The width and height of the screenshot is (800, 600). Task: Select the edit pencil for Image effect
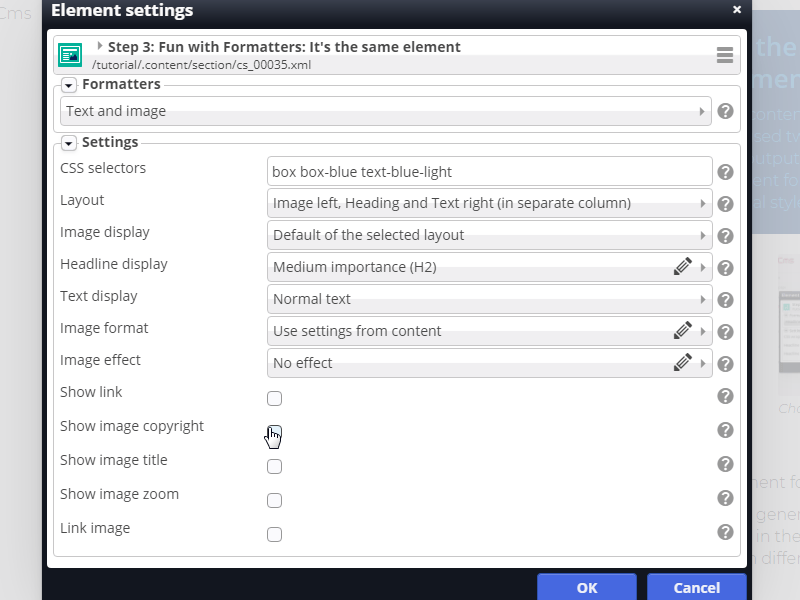coord(683,363)
